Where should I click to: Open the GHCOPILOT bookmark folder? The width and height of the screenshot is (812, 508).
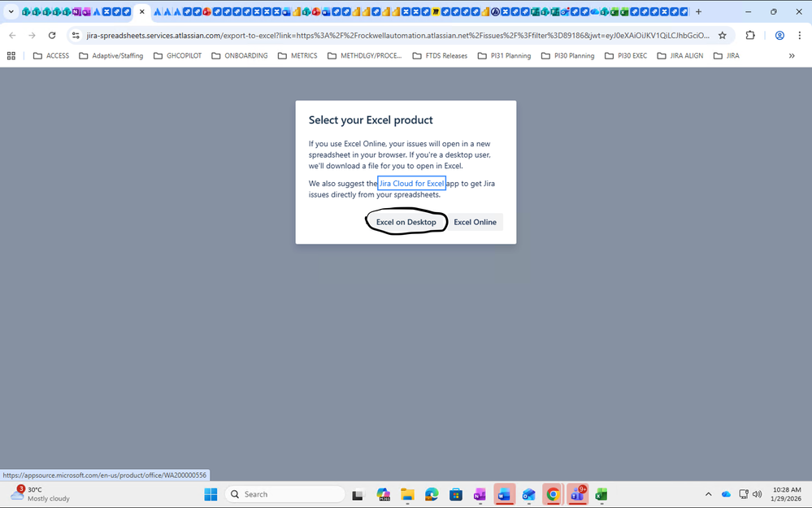178,55
